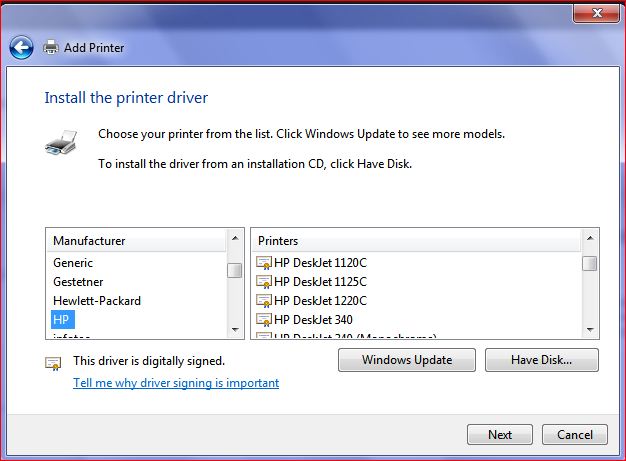Screen dimensions: 626x461
Task: Click the HP DeskJet 1220C driver icon
Action: click(264, 301)
